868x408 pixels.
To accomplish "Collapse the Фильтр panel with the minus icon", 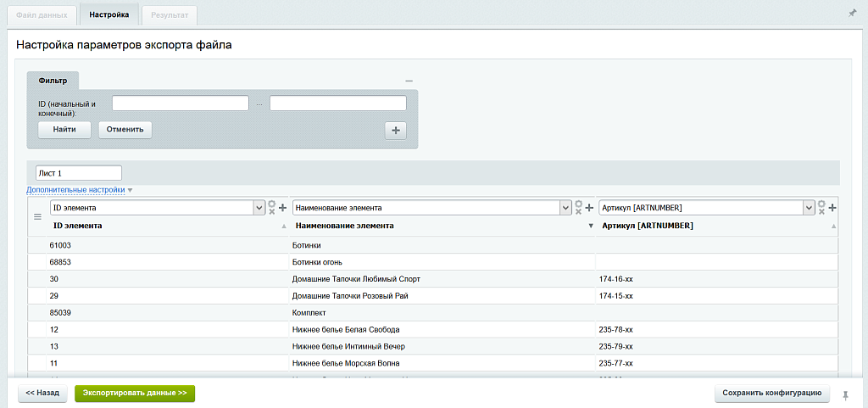I will [x=409, y=81].
